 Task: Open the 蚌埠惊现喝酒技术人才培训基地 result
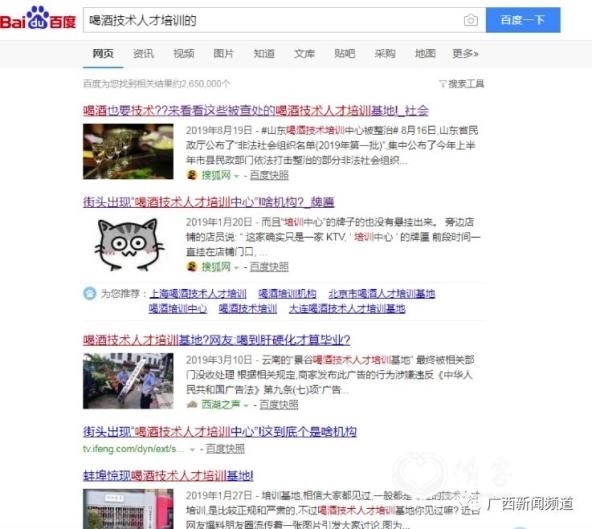168,475
